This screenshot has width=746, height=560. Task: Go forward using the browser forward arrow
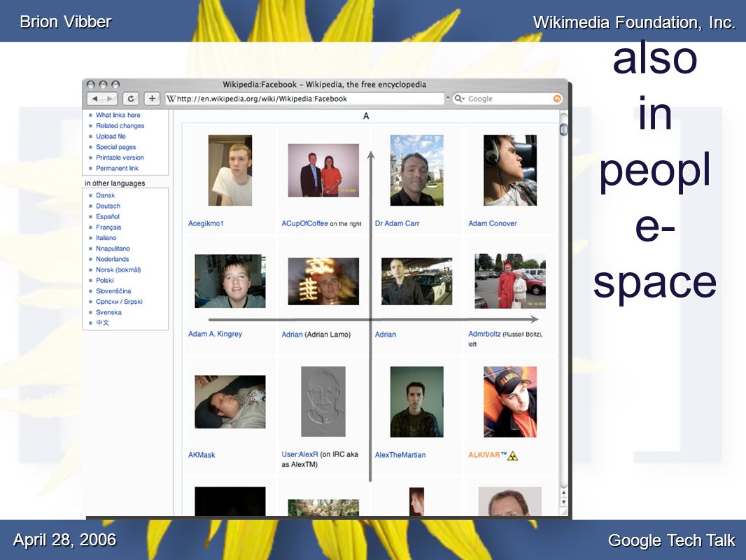[111, 99]
